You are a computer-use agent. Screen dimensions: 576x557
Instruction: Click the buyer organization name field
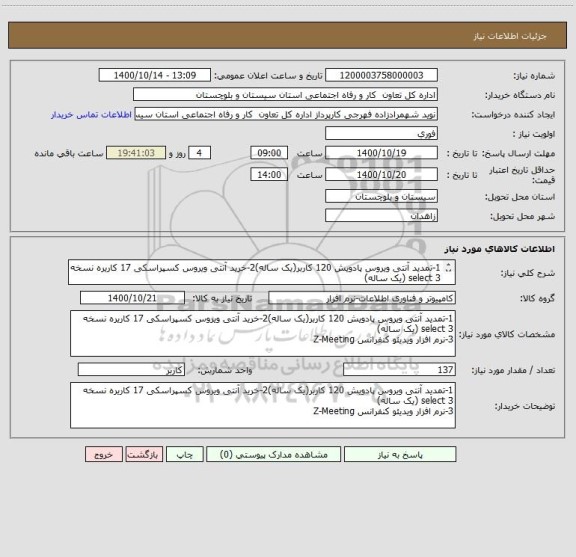pos(285,94)
